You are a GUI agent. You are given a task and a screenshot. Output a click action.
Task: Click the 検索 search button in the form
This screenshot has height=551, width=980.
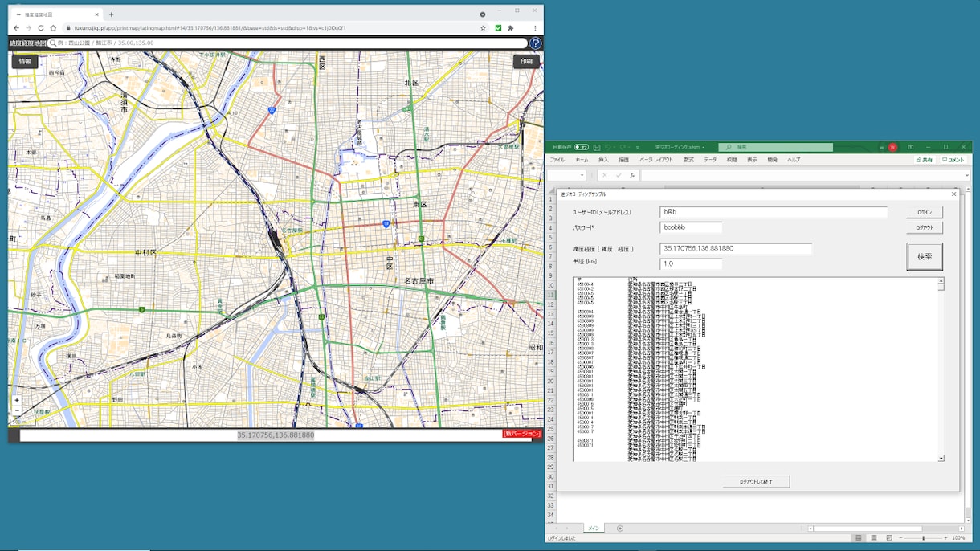click(925, 257)
